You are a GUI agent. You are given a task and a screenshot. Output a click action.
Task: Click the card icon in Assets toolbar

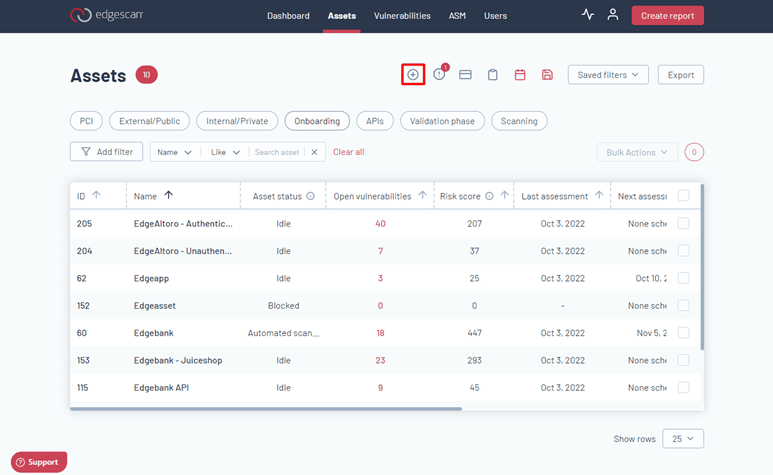pos(465,74)
